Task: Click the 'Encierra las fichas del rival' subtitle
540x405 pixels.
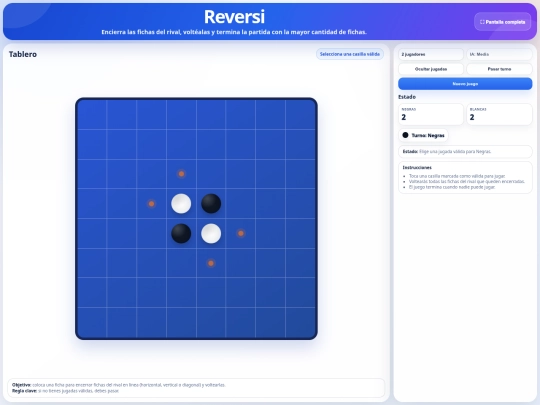Action: tap(234, 32)
